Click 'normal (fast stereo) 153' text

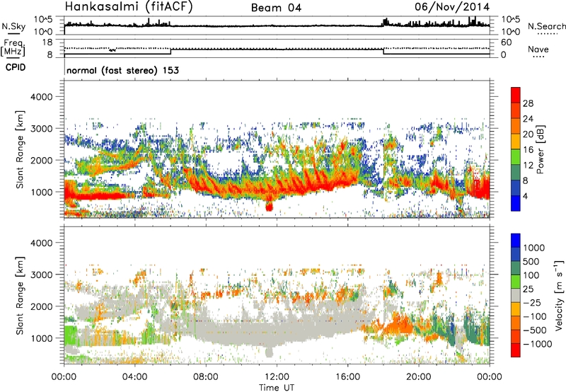tap(122, 70)
